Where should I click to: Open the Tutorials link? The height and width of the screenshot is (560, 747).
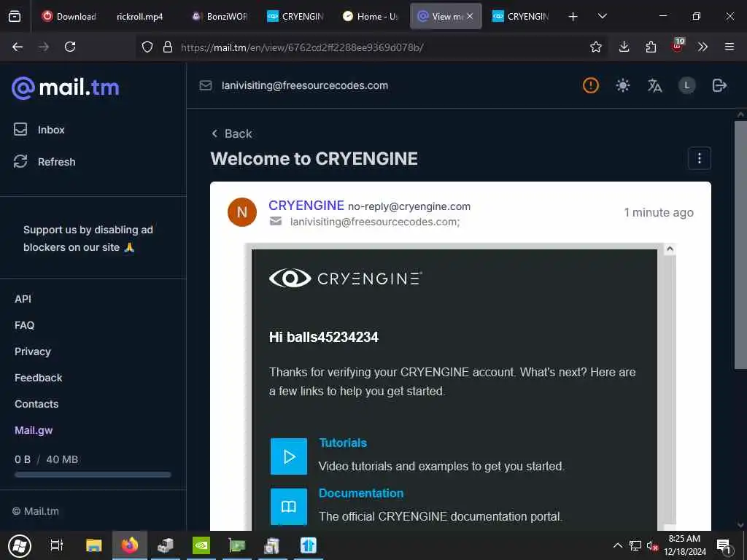pyautogui.click(x=343, y=443)
